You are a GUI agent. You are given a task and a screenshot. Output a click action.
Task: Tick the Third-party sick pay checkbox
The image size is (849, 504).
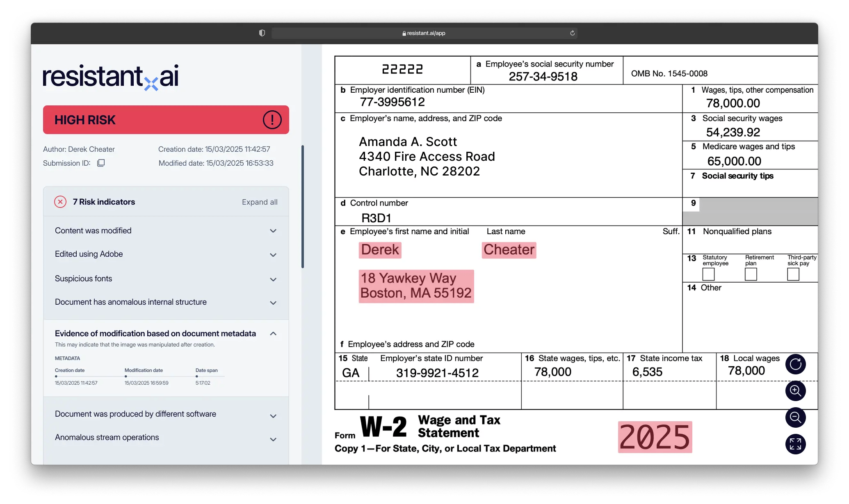(x=793, y=274)
